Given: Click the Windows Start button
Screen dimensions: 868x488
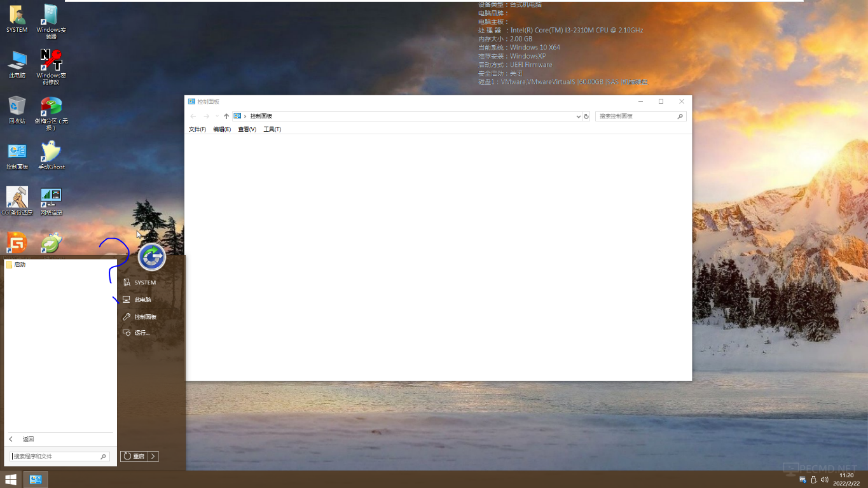Looking at the screenshot, I should (x=11, y=479).
